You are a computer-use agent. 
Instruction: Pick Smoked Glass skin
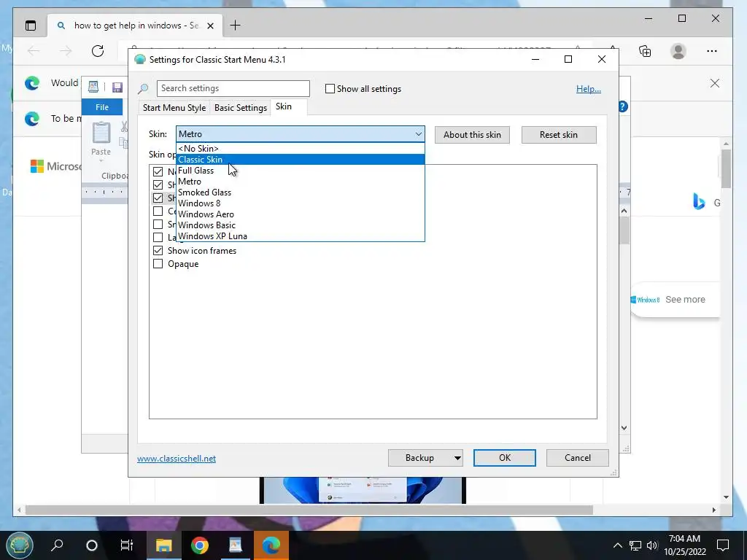click(300, 192)
